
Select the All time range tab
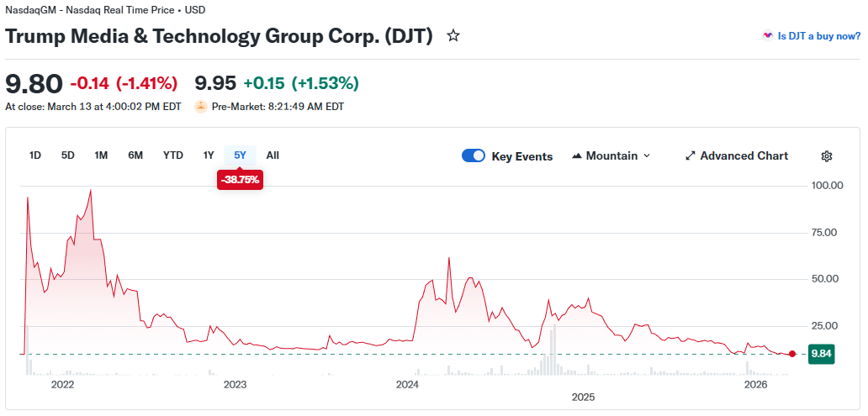273,155
